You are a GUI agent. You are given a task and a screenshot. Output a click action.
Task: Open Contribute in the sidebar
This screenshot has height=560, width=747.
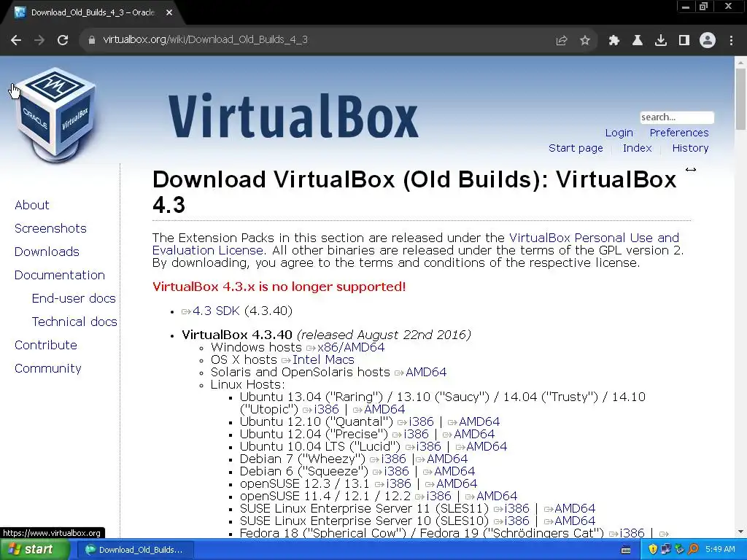(x=46, y=345)
